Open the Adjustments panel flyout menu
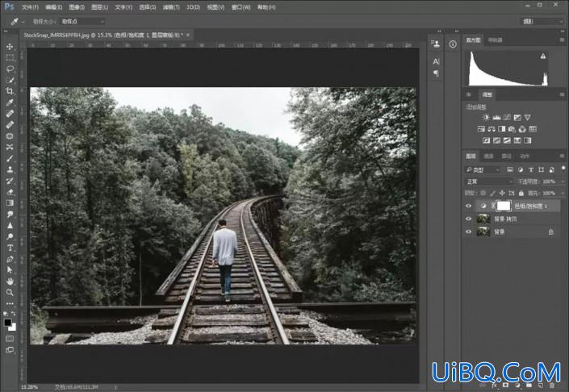Image resolution: width=569 pixels, height=392 pixels. click(x=562, y=94)
